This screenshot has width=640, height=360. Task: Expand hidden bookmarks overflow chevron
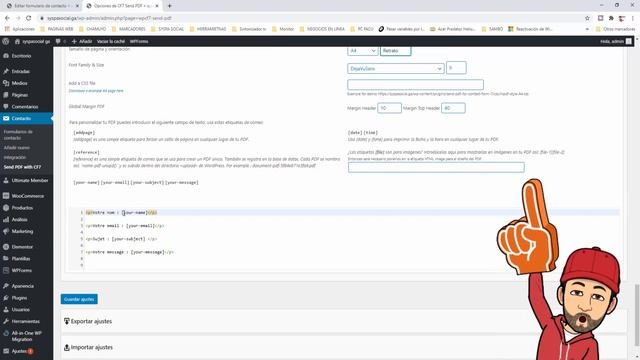tap(587, 29)
